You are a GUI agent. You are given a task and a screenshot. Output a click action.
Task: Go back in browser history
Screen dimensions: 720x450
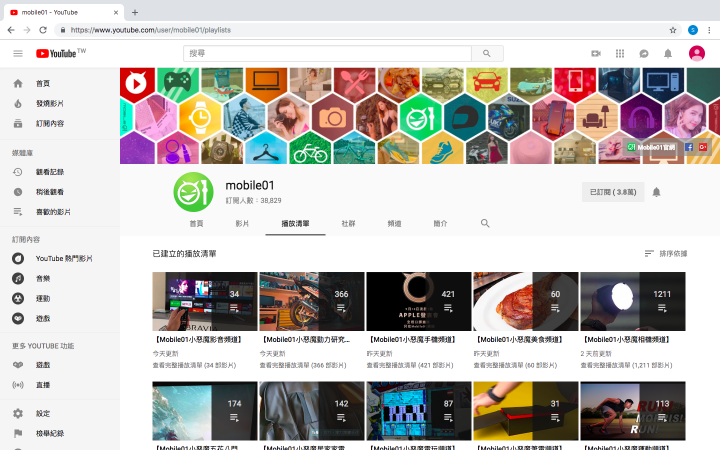pyautogui.click(x=11, y=30)
